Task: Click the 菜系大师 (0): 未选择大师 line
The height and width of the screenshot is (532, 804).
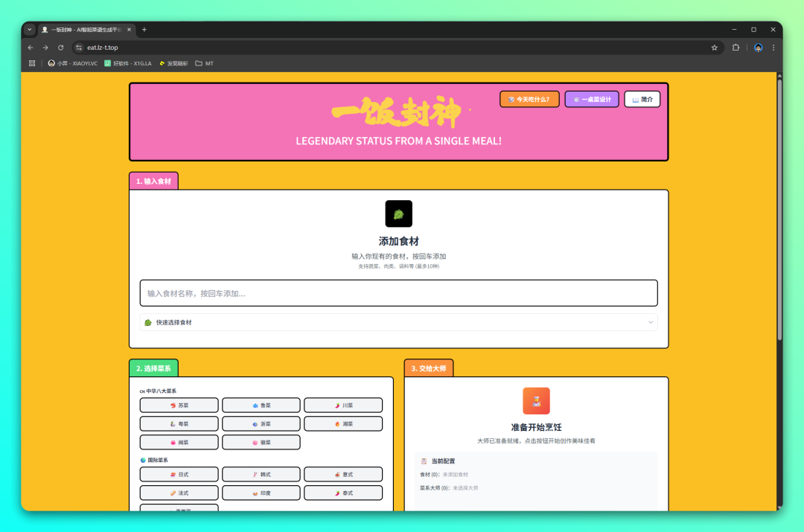Action: [x=449, y=488]
